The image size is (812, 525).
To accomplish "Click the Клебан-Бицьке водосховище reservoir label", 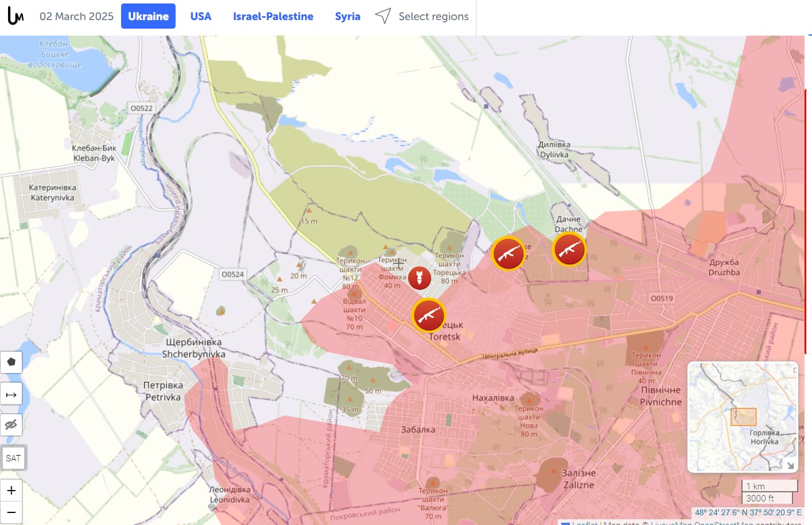I will (55, 54).
